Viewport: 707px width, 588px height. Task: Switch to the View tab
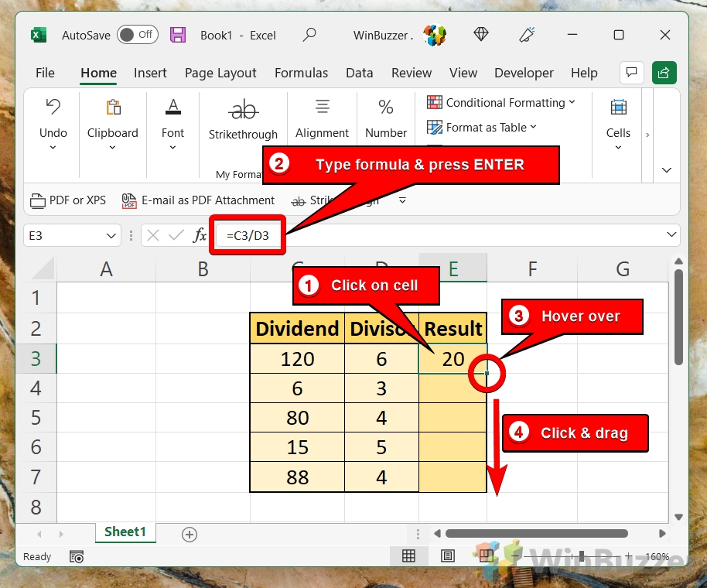(x=463, y=73)
